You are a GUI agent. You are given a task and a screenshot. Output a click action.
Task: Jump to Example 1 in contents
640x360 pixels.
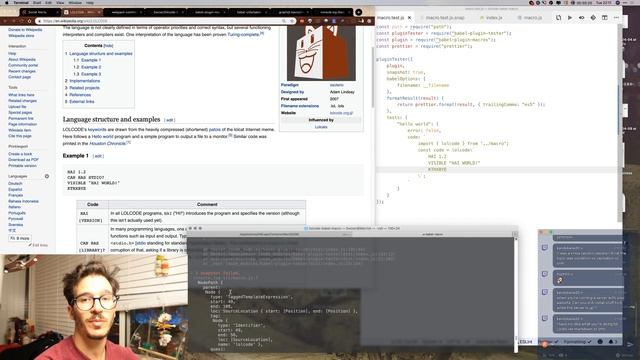coord(91,60)
